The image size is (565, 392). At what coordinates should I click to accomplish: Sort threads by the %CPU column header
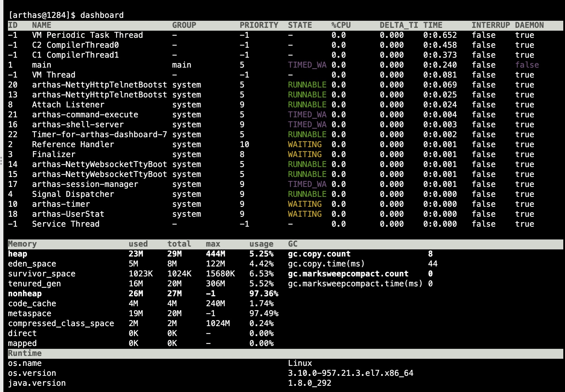pyautogui.click(x=341, y=25)
